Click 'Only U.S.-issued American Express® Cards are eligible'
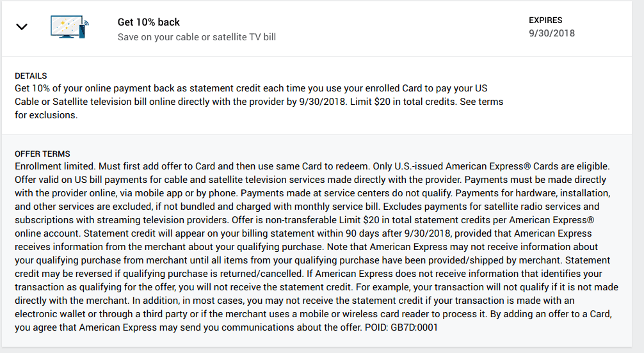 tap(491, 166)
